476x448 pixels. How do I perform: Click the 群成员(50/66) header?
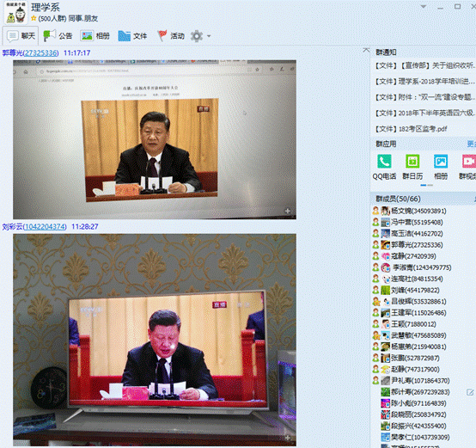pos(398,199)
